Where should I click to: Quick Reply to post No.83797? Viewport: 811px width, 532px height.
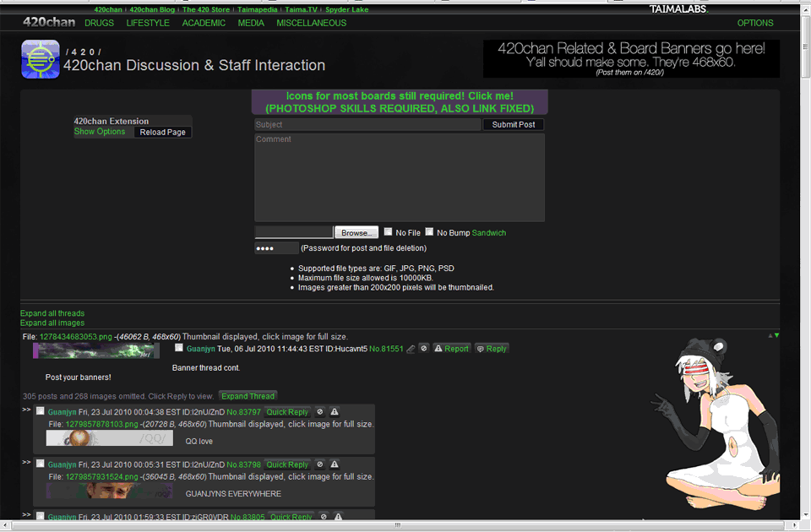(287, 412)
